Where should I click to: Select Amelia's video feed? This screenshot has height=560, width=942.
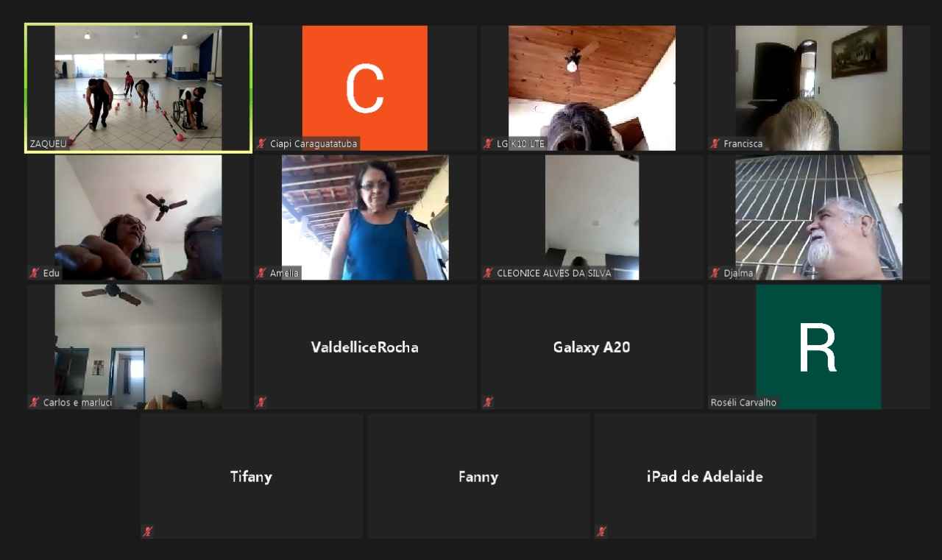[x=365, y=218]
